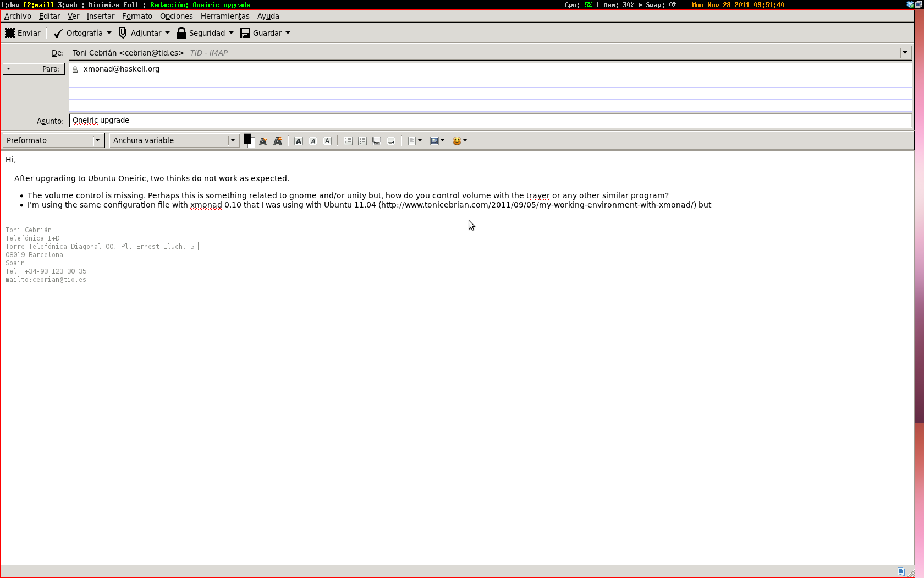The height and width of the screenshot is (578, 924).
Task: Select the 2:mail workspace
Action: [x=38, y=5]
